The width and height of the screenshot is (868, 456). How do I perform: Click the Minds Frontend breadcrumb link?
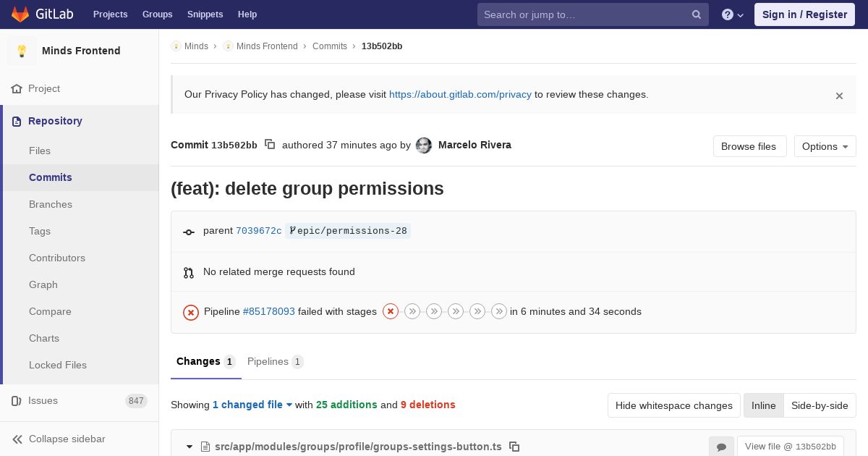coord(267,46)
